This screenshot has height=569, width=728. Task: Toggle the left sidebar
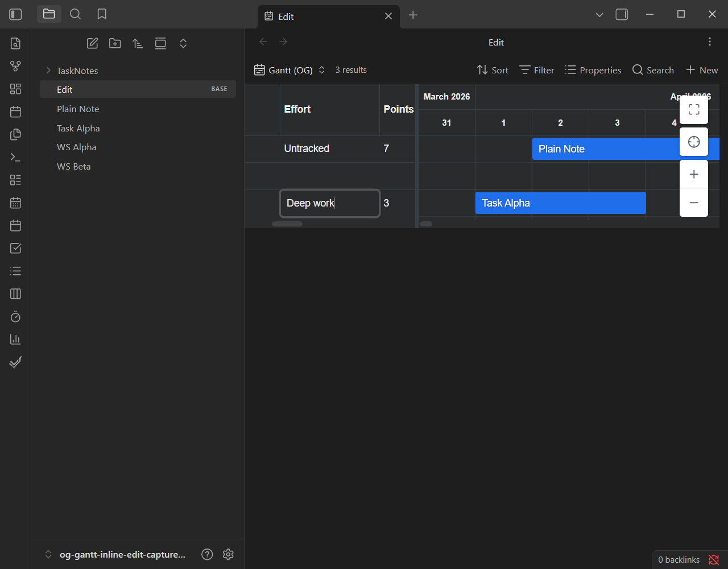coord(16,14)
